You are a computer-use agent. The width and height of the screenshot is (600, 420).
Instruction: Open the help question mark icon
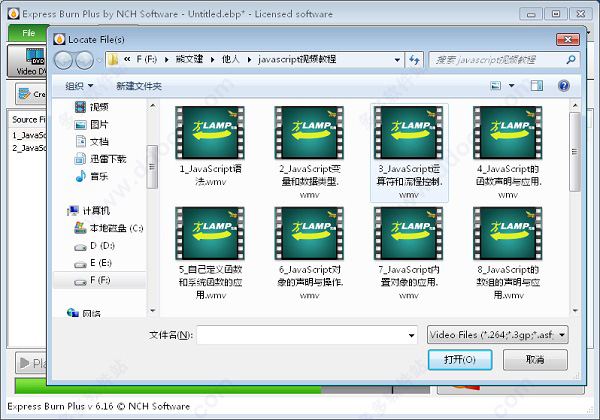pos(564,86)
